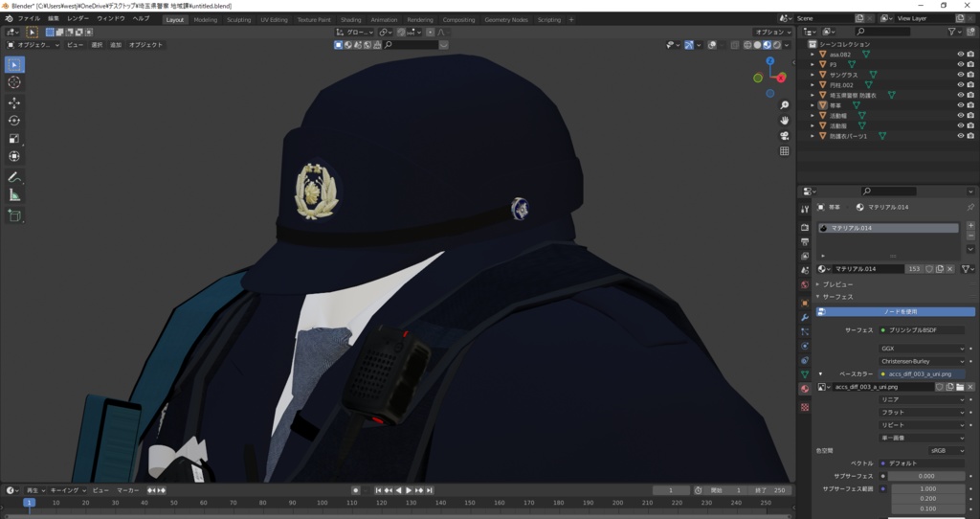Disable rendering of 活動帽 camera icon
The height and width of the screenshot is (519, 980).
pyautogui.click(x=970, y=115)
